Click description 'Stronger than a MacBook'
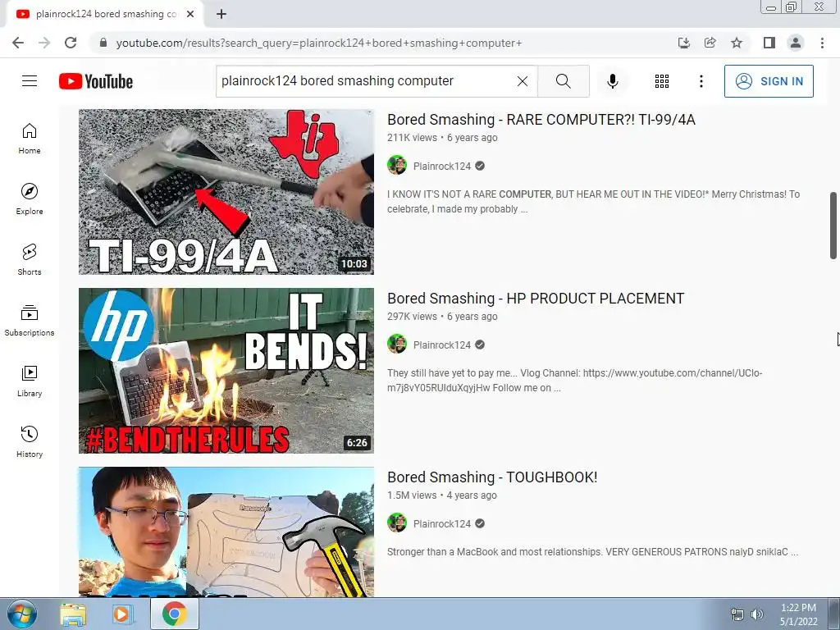 592,552
